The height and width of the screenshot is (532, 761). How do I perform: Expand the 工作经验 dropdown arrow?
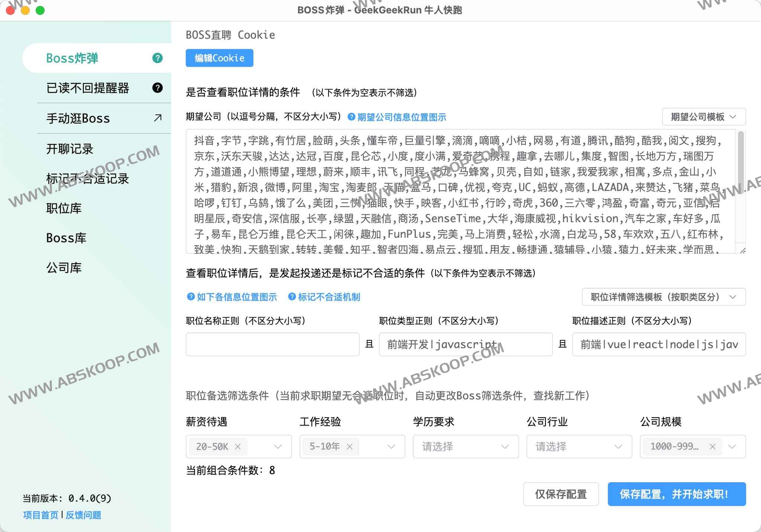[391, 447]
